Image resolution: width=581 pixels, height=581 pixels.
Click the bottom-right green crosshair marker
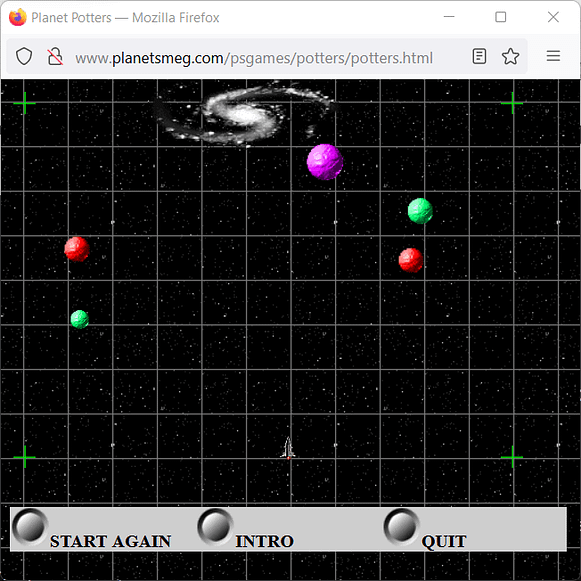[512, 457]
